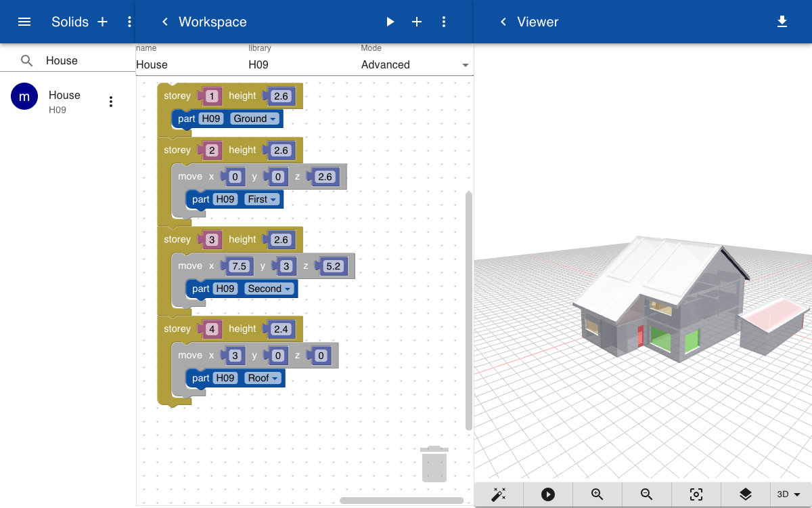
Task: Edit move z value 5.2
Action: pyautogui.click(x=333, y=266)
